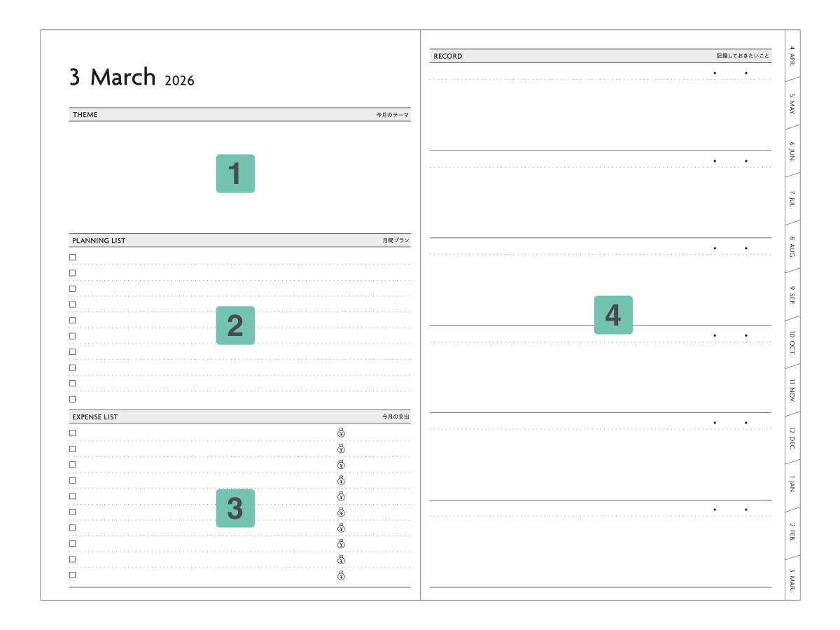The image size is (840, 630).
Task: Select the EXPENSE LIST header bar
Action: (239, 417)
